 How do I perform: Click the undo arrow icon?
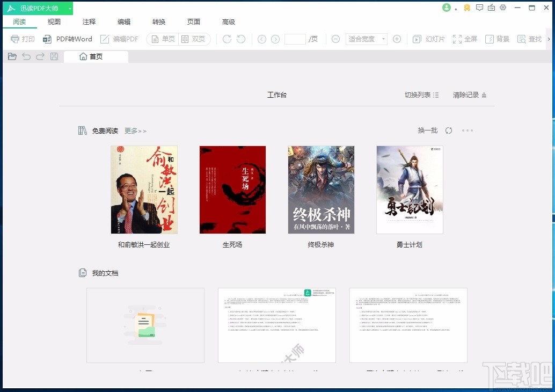pyautogui.click(x=26, y=56)
